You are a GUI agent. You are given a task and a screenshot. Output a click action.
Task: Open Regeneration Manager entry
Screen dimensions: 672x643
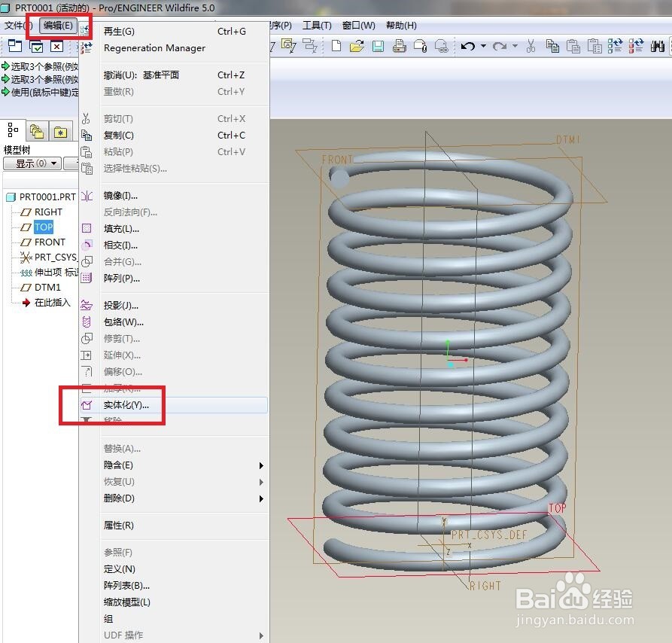pyautogui.click(x=174, y=48)
